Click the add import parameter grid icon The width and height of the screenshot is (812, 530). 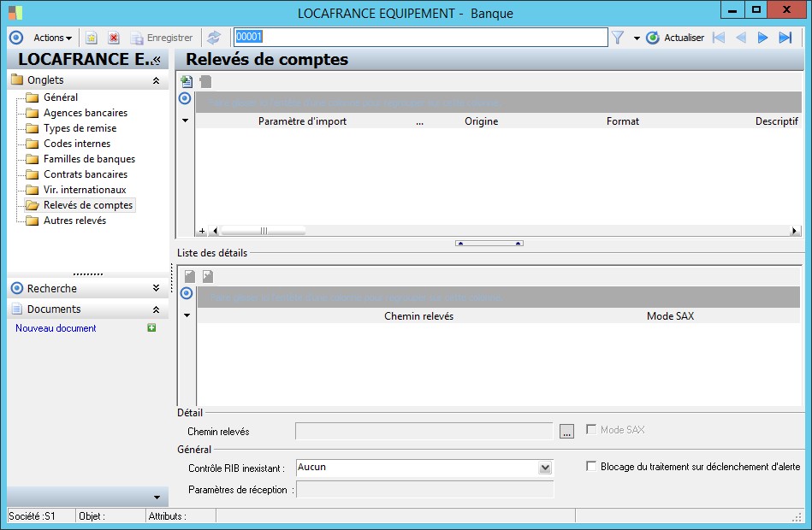[x=187, y=81]
